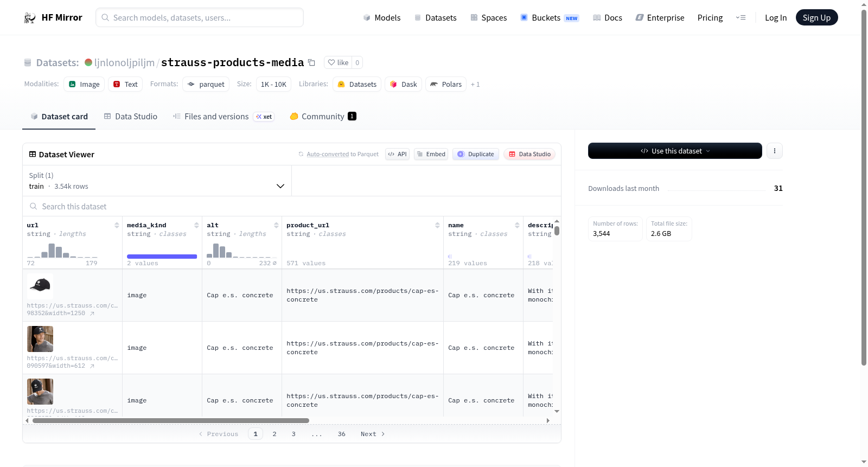Click the Log In link
Screen dimensions: 868x467
click(x=776, y=18)
